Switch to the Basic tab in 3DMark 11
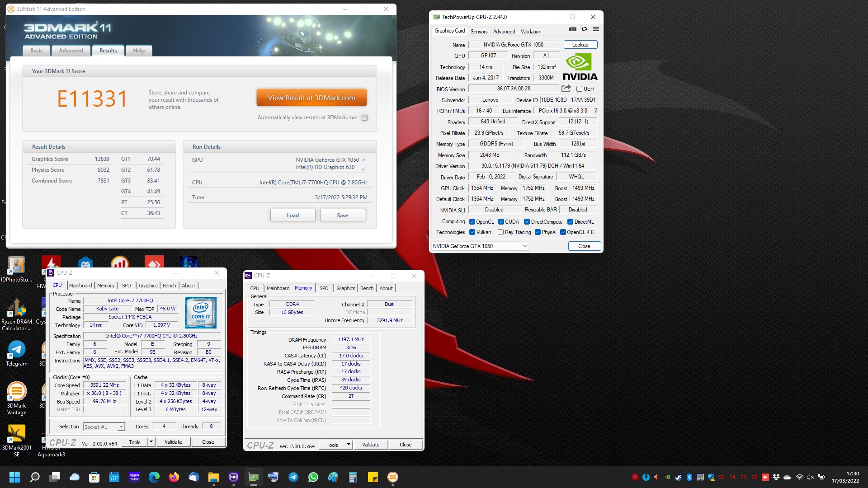The height and width of the screenshot is (488, 868). pyautogui.click(x=37, y=51)
